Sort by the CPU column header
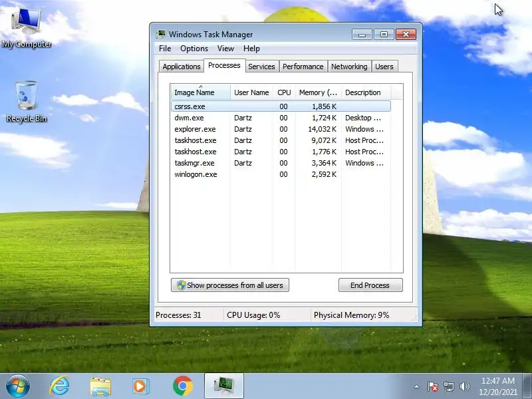The width and height of the screenshot is (532, 399). point(284,92)
